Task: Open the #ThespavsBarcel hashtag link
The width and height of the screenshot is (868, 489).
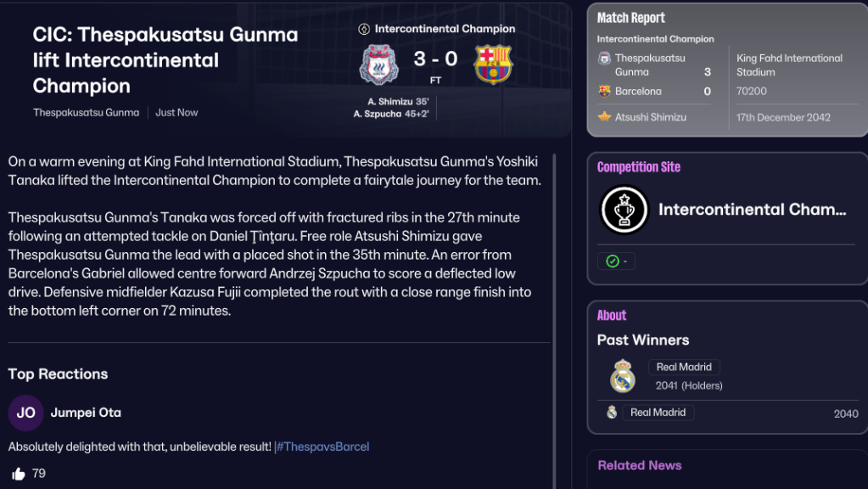Action: click(322, 447)
